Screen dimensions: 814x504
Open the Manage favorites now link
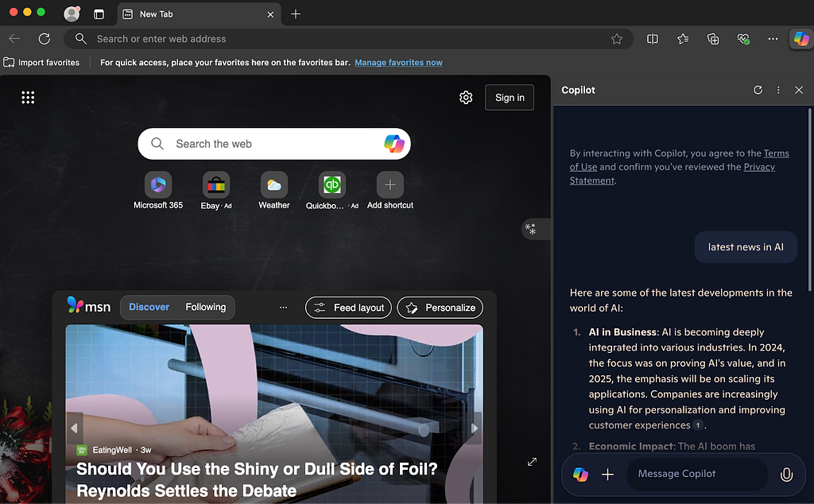[x=399, y=62]
